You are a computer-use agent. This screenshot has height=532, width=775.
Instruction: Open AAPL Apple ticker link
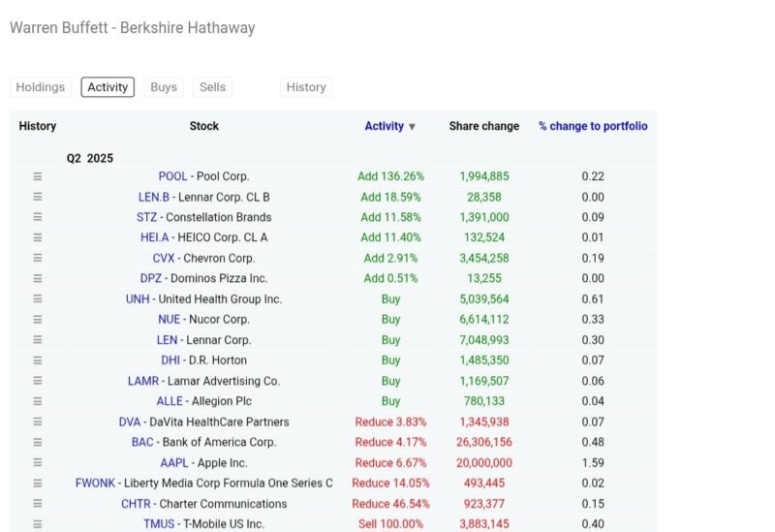click(x=174, y=463)
